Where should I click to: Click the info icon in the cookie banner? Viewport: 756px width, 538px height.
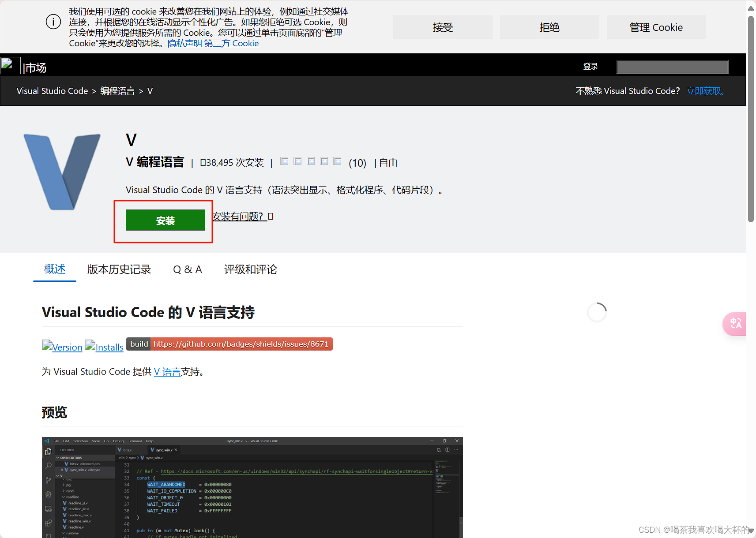tap(53, 21)
